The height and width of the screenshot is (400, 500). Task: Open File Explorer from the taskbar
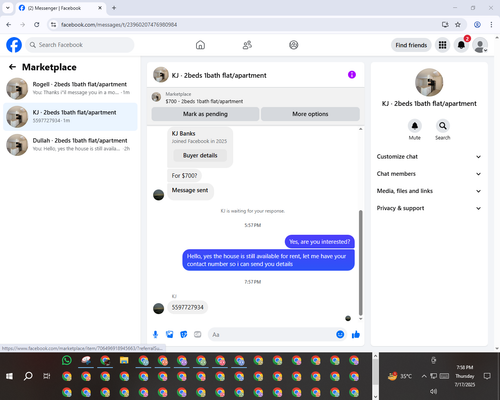(x=124, y=360)
